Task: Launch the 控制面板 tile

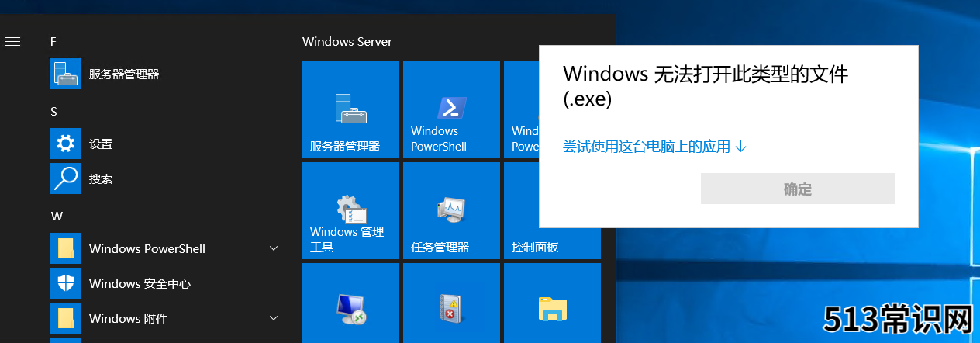Action: point(552,244)
